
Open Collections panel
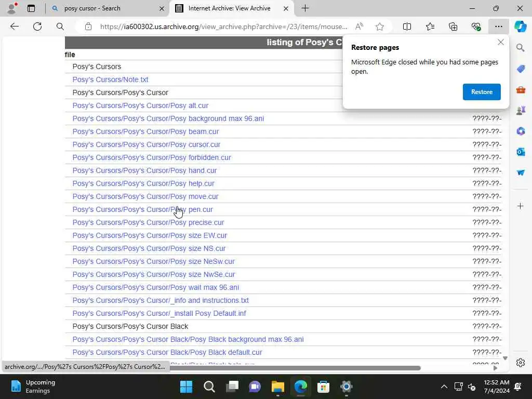453,26
